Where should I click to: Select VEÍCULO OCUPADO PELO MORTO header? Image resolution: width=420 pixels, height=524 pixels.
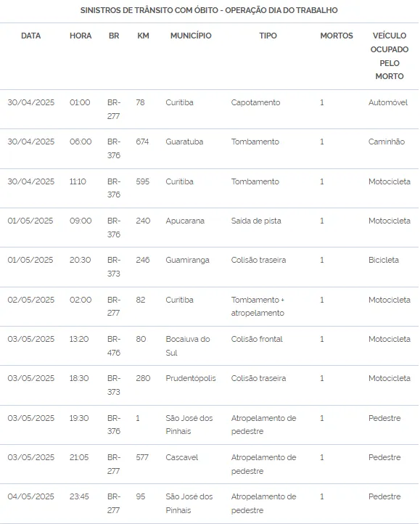coord(390,56)
